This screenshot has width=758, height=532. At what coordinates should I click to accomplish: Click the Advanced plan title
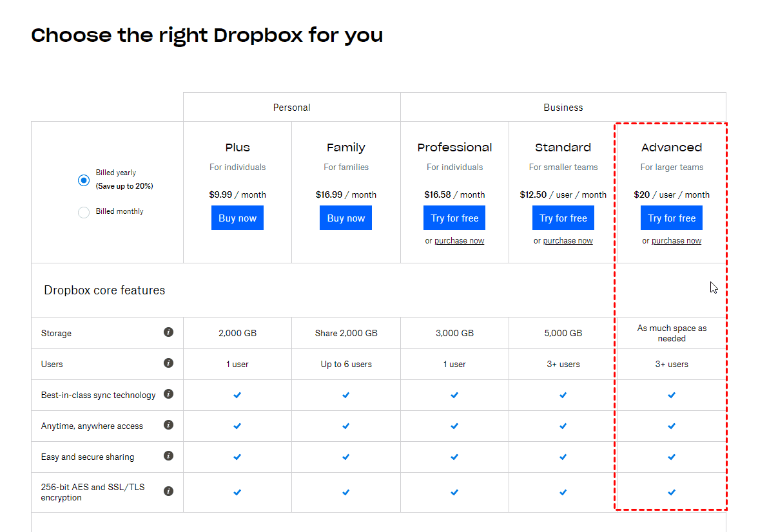[672, 147]
